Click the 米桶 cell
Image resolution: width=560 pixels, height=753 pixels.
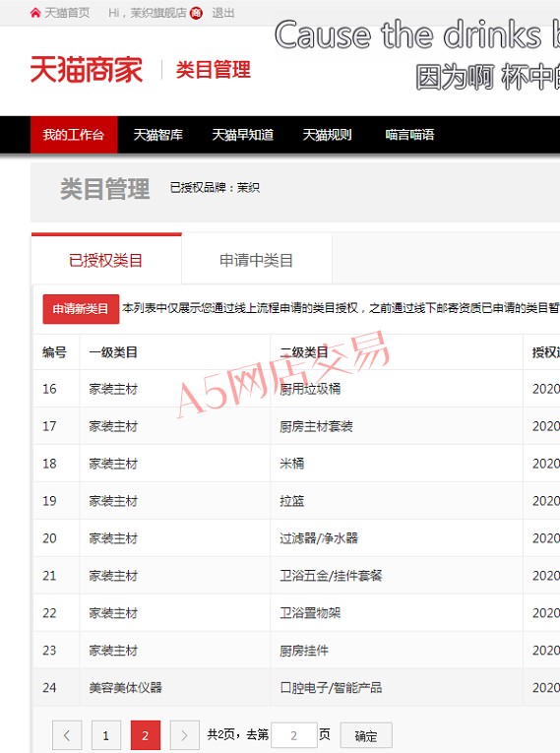[x=292, y=464]
